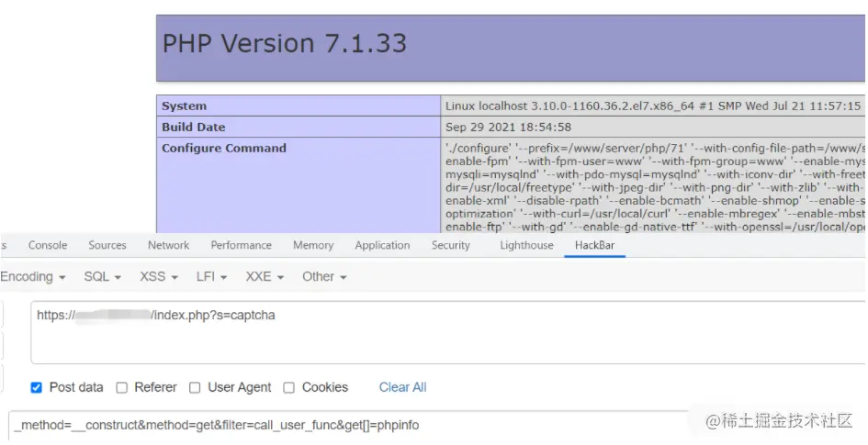Viewport: 868px width, 445px height.
Task: Tick the User Agent checkbox
Action: 195,388
